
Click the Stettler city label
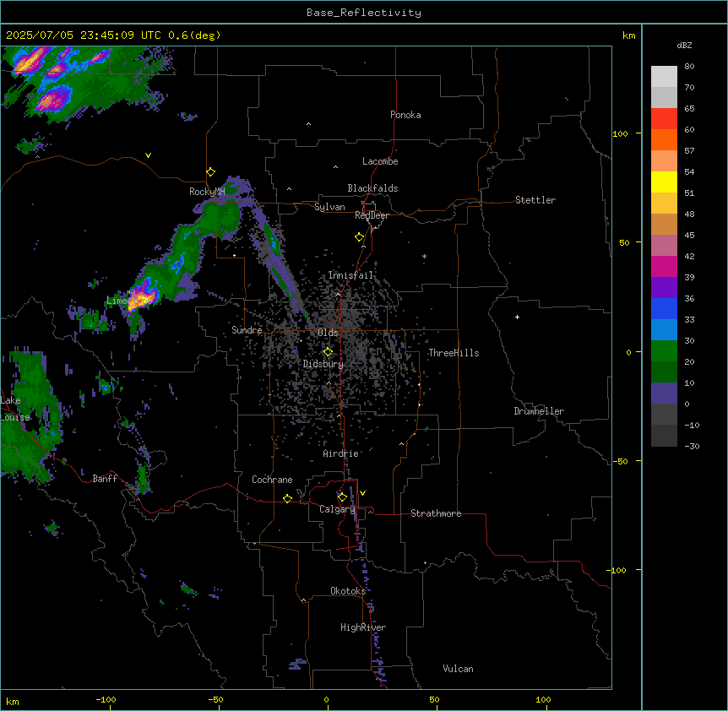tap(535, 200)
